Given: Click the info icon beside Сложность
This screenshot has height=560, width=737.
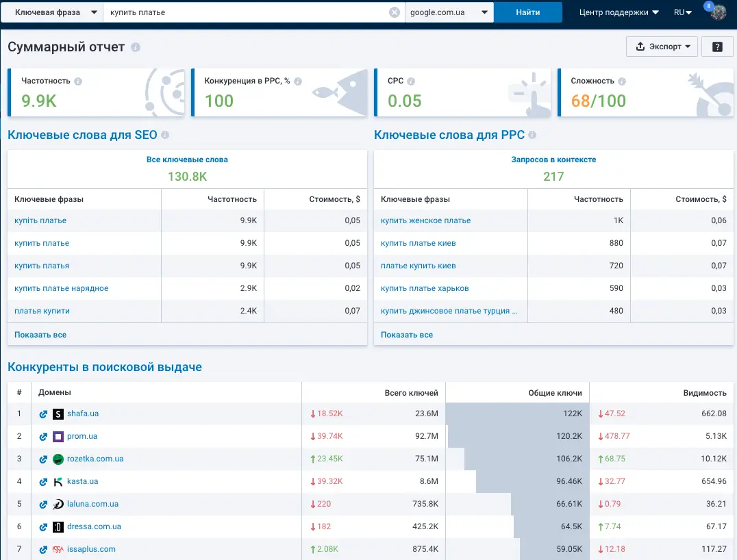Looking at the screenshot, I should pos(622,81).
